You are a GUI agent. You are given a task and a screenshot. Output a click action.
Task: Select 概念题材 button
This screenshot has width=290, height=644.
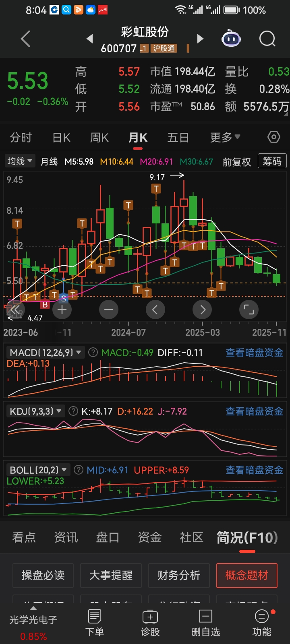tap(246, 575)
